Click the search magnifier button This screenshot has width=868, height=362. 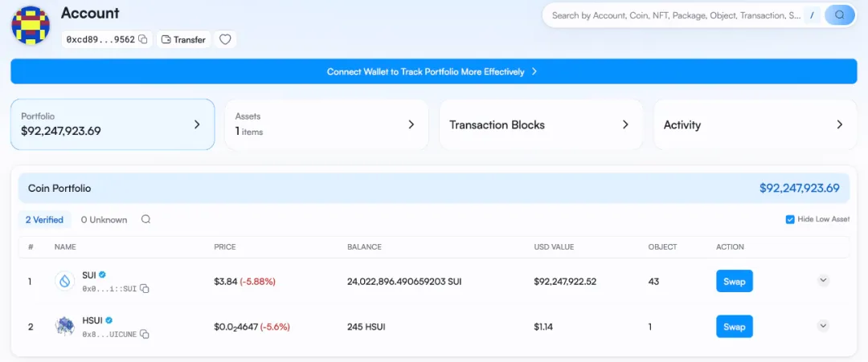coord(840,15)
